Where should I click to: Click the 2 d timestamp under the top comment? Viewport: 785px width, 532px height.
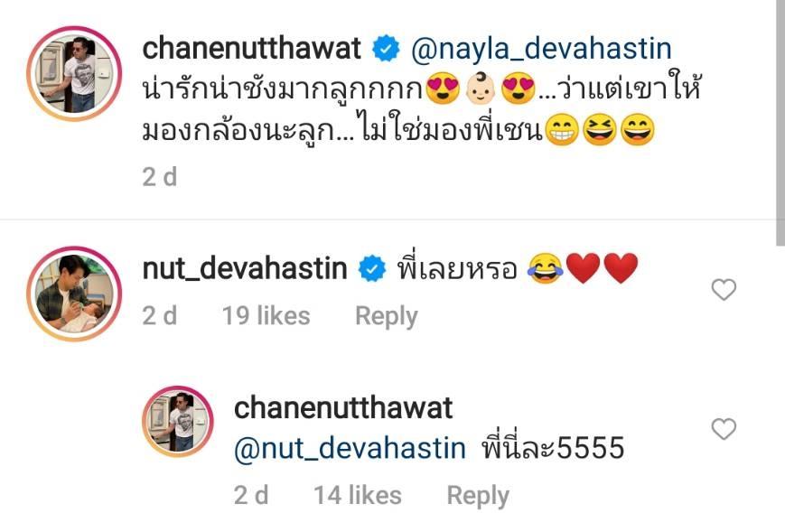160,177
